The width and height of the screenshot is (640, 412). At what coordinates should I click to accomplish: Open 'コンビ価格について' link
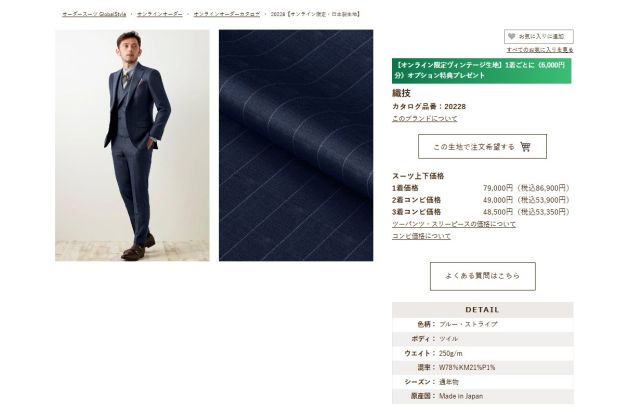pos(421,236)
